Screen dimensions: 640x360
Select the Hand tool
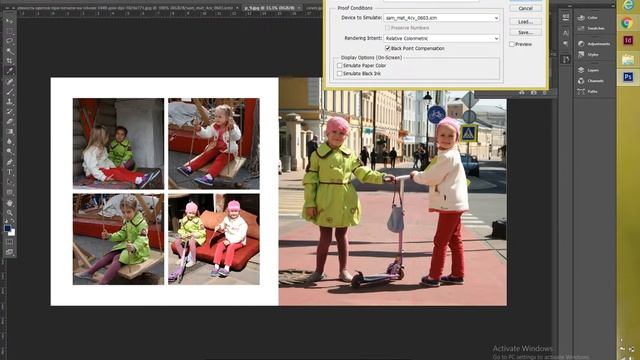pyautogui.click(x=9, y=202)
